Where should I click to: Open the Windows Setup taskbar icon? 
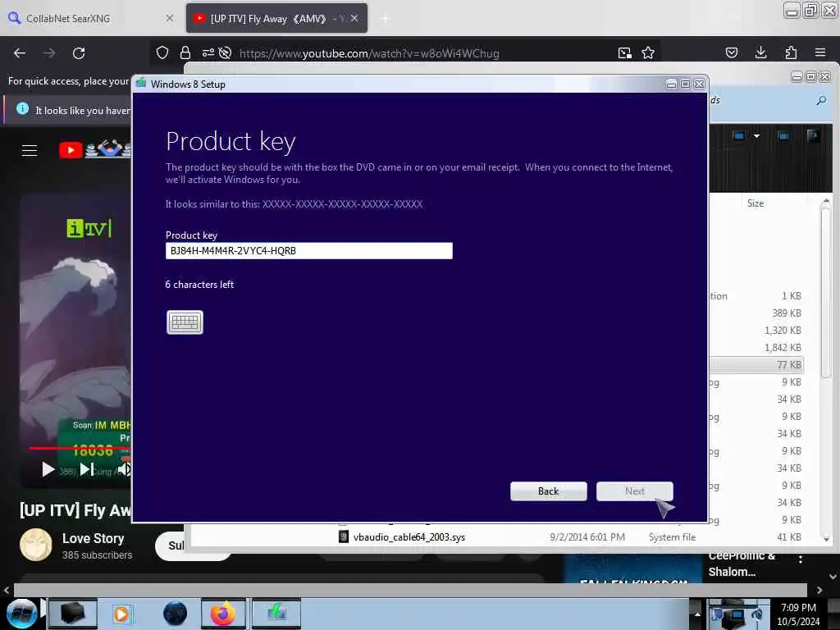click(276, 614)
